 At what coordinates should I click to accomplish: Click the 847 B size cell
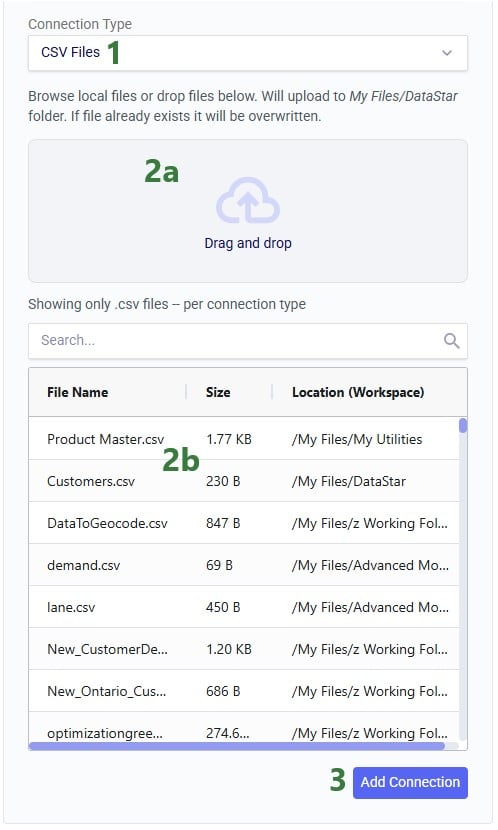(x=223, y=523)
